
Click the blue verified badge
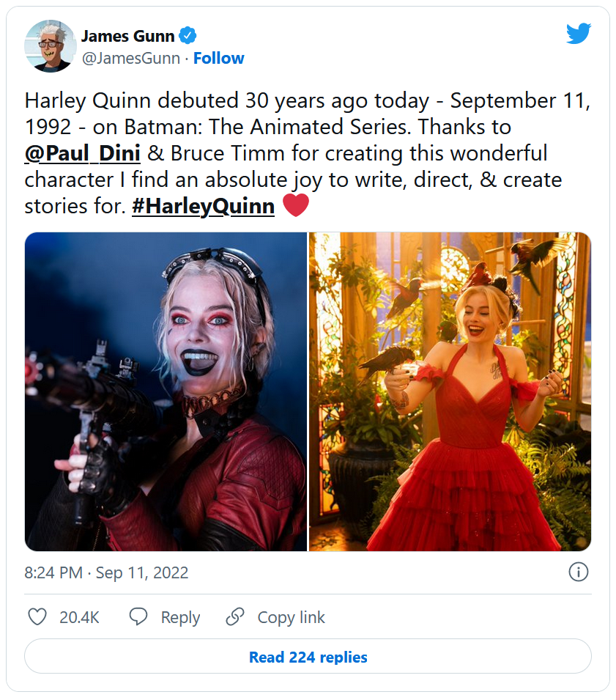click(x=188, y=35)
